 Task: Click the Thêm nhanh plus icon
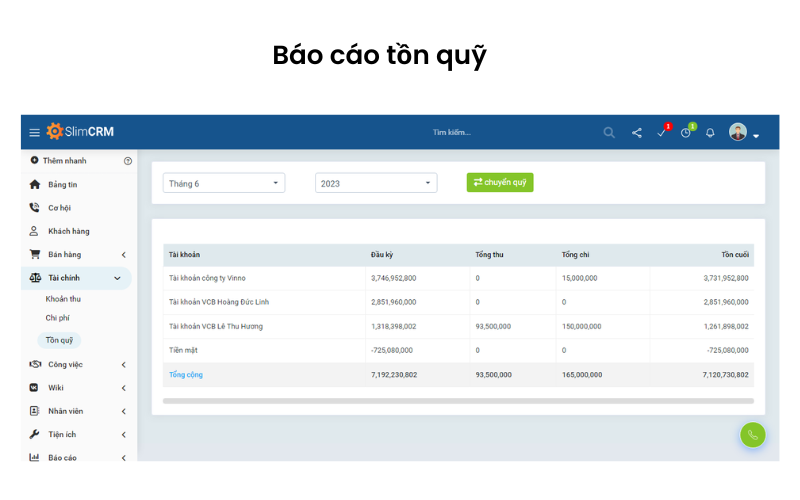coord(34,160)
